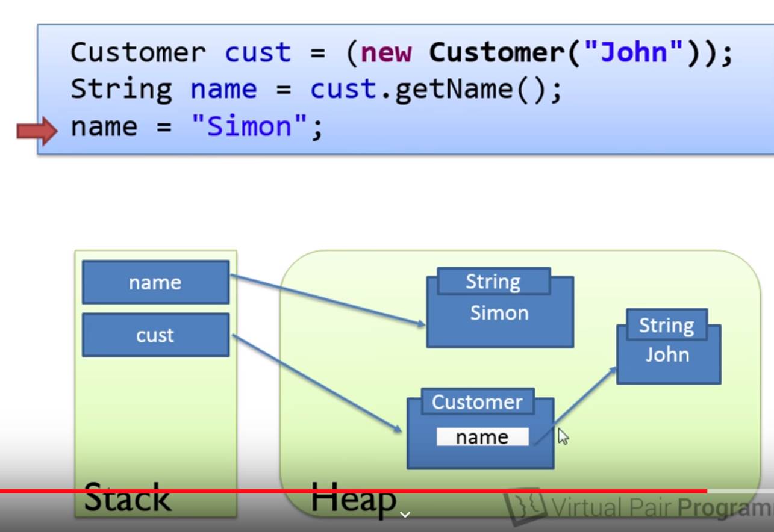
Task: Click the 'Heap' label text
Action: click(353, 500)
